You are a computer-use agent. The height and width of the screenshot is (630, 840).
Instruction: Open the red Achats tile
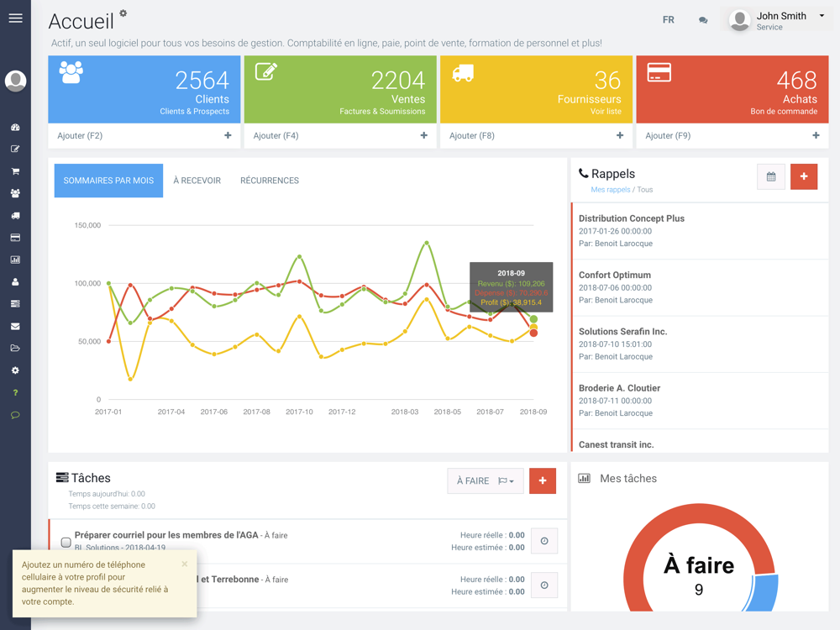732,90
